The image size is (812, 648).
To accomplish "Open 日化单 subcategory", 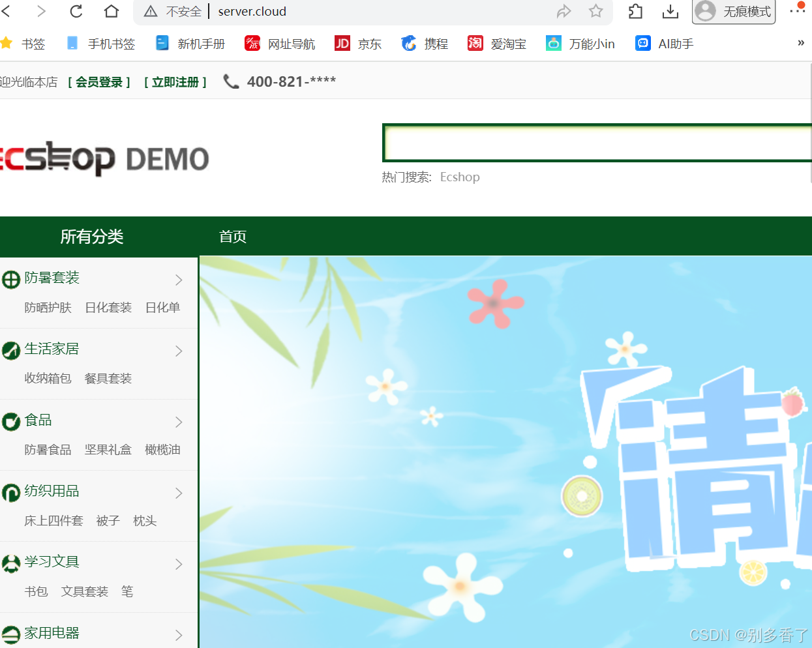I will pos(162,307).
